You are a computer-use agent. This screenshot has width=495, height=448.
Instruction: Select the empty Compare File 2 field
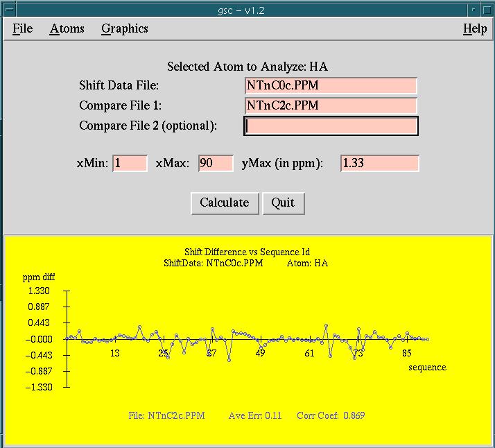331,126
